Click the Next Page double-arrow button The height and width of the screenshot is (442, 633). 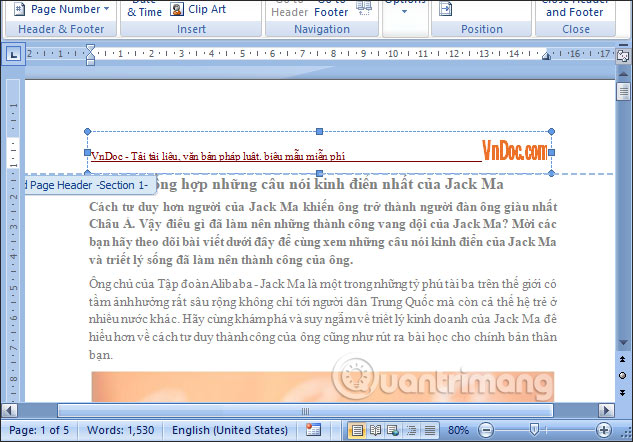coord(623,392)
